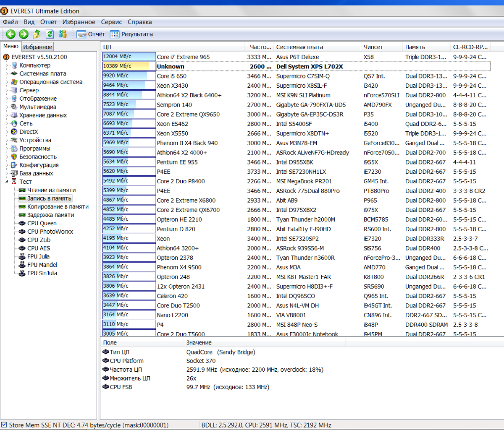Open the Сервис menu

point(112,22)
